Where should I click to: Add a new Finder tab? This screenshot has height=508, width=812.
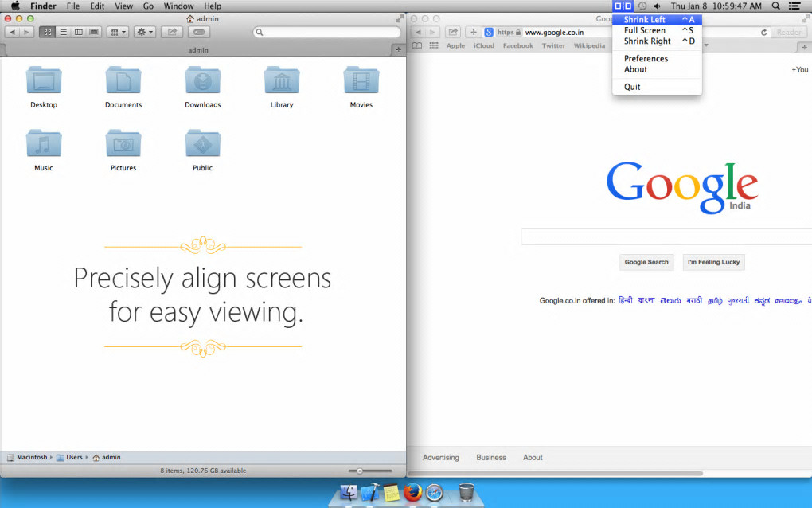(398, 49)
